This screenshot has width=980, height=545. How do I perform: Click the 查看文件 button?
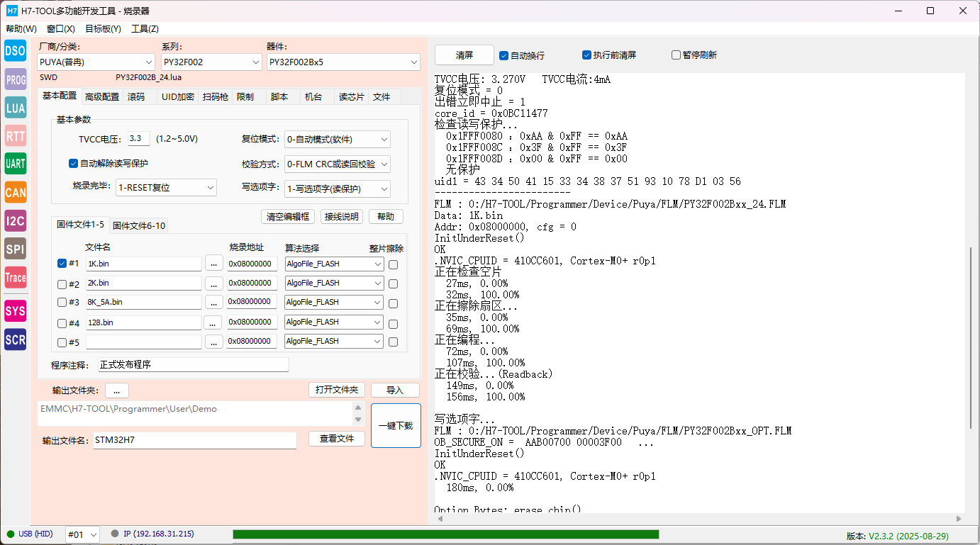337,439
